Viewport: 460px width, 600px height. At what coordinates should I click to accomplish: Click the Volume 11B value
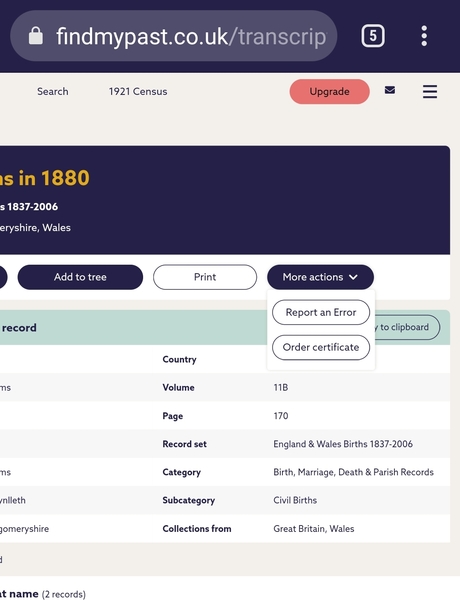[x=281, y=388]
